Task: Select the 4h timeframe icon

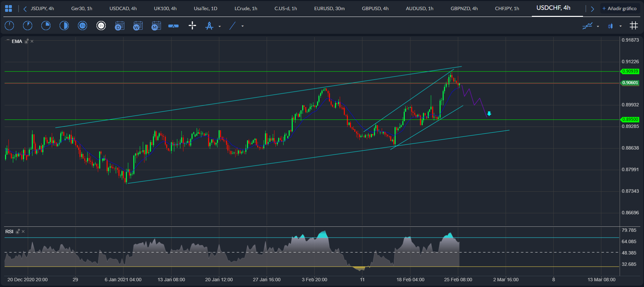Action: [x=101, y=25]
